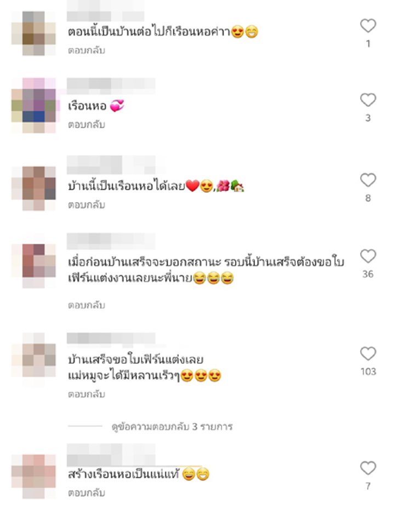Open the avatar beside the 36-like comment
This screenshot has width=399, height=532.
33,266
